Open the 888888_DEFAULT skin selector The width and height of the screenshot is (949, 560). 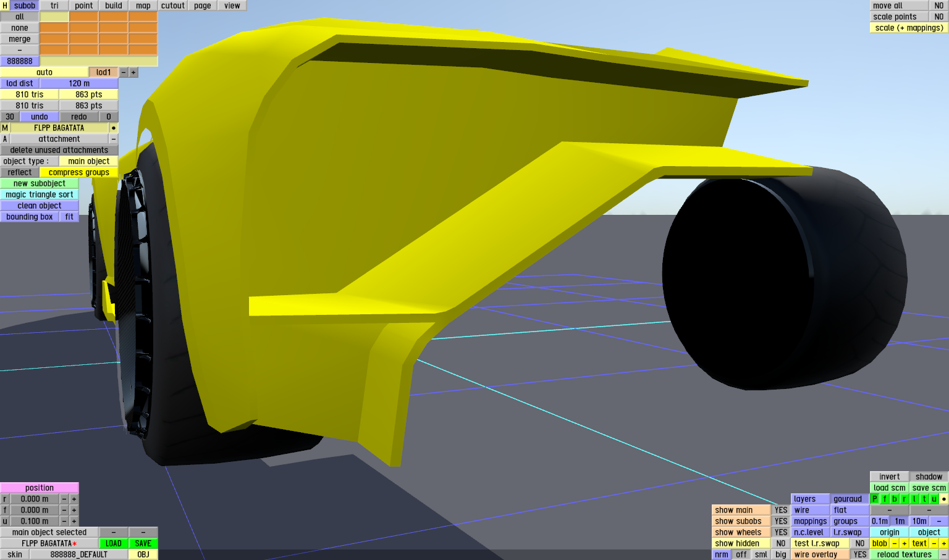tap(79, 554)
